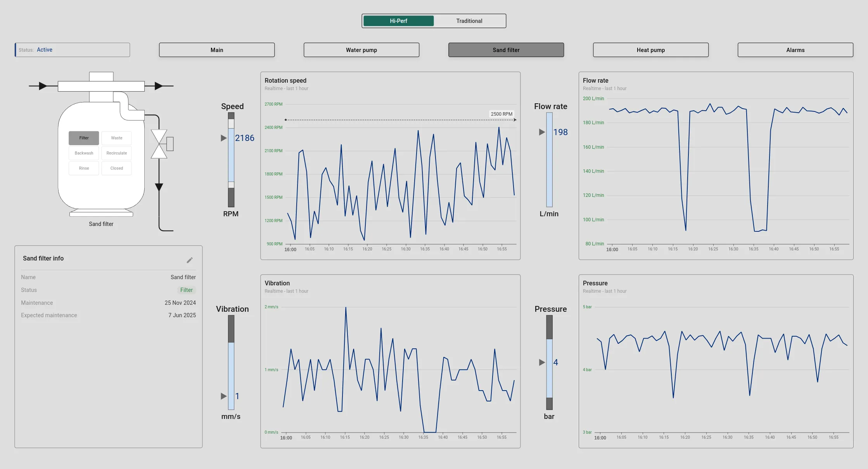868x469 pixels.
Task: Click the Flow rate gauge pointer triangle
Action: coord(542,132)
